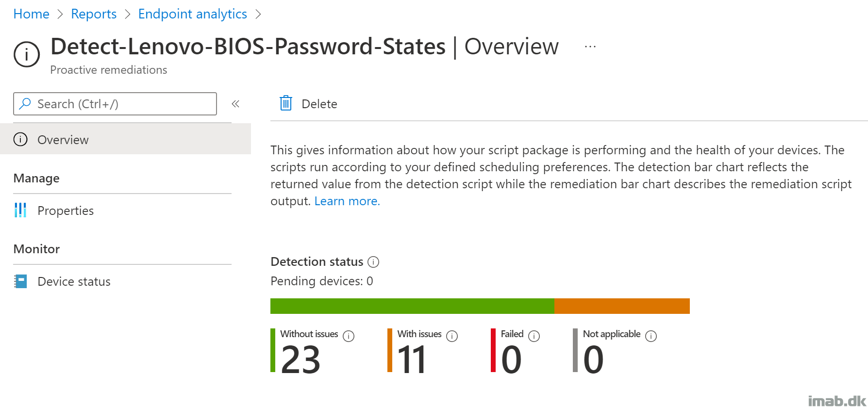The image size is (868, 407).
Task: Click the Delete trash can icon
Action: 286,103
